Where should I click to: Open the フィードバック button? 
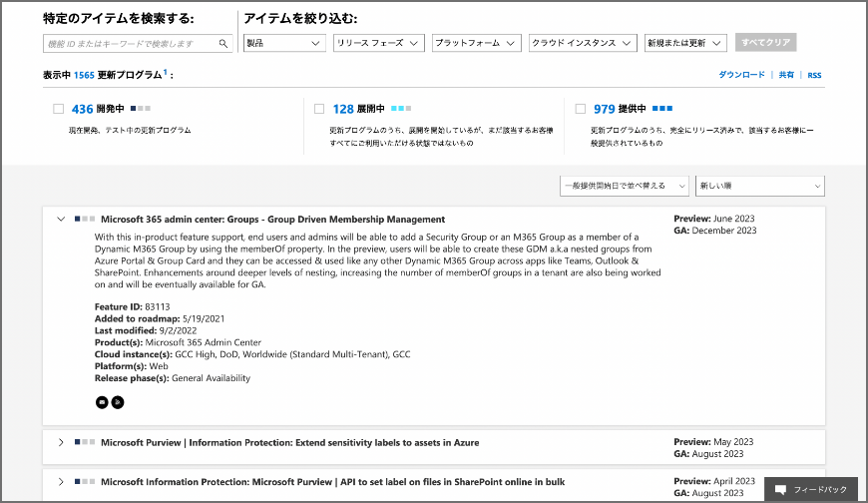(811, 490)
